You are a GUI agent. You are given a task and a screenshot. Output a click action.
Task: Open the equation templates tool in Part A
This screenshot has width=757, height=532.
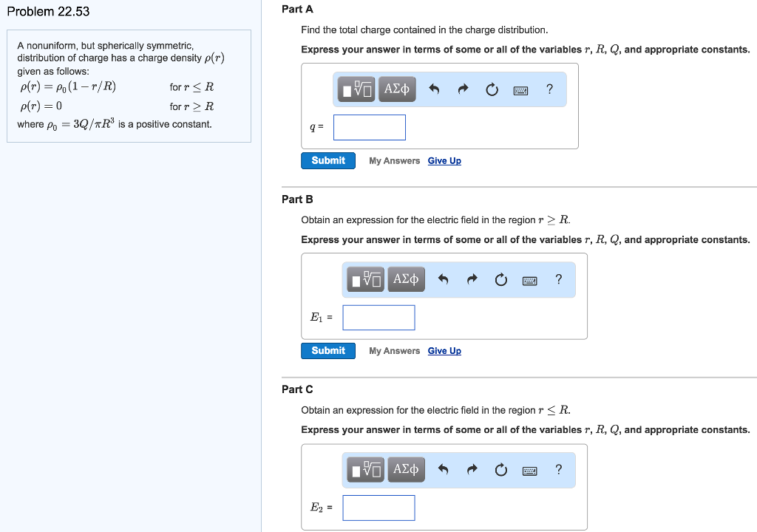coord(356,89)
